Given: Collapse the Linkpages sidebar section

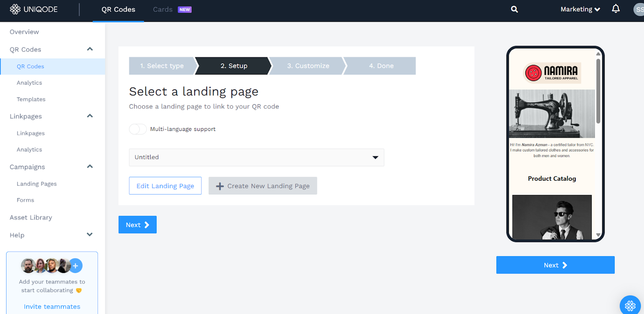Looking at the screenshot, I should (90, 116).
